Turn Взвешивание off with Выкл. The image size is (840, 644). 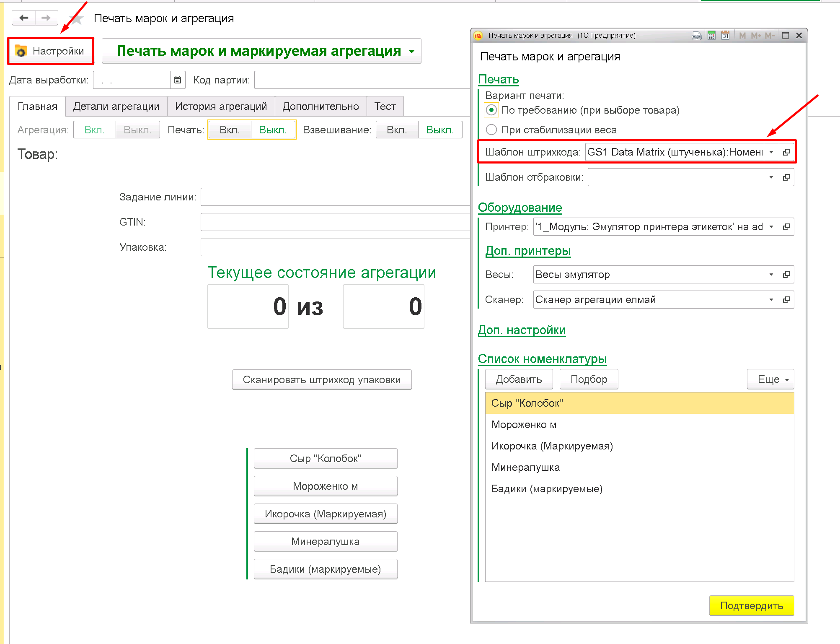(440, 130)
